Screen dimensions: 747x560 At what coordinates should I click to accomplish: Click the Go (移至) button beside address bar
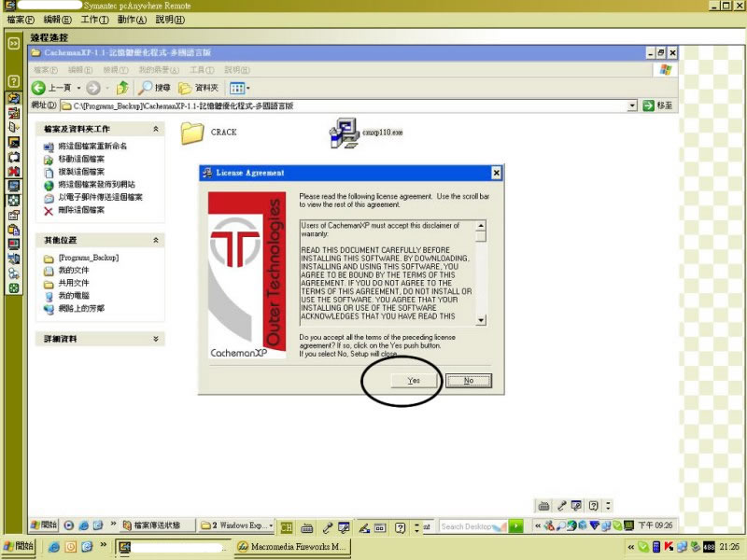pos(657,105)
